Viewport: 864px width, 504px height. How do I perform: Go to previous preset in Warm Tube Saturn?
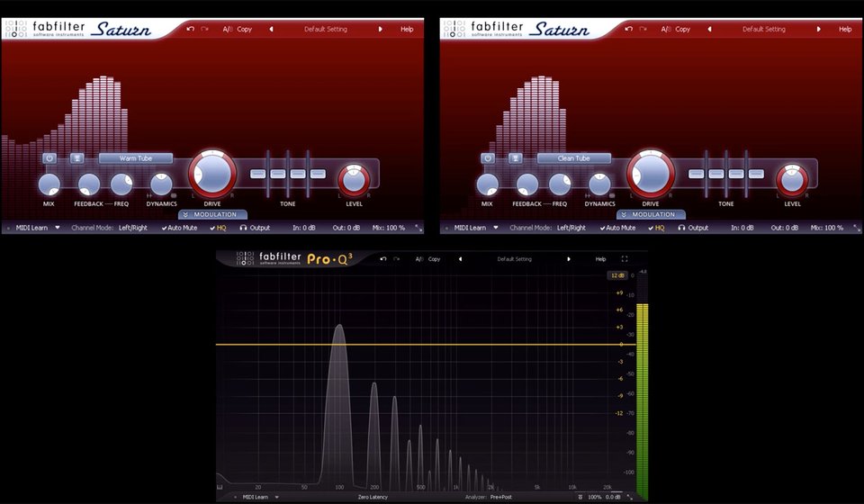271,29
